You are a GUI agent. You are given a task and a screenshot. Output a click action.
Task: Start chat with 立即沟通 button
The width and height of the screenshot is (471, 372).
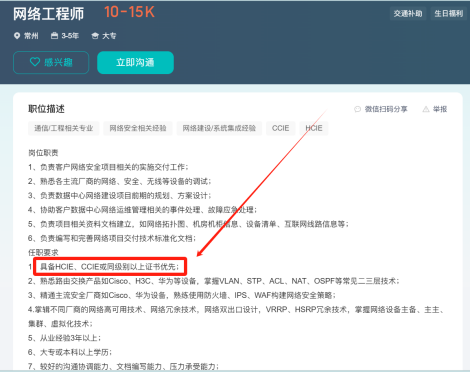(x=135, y=62)
